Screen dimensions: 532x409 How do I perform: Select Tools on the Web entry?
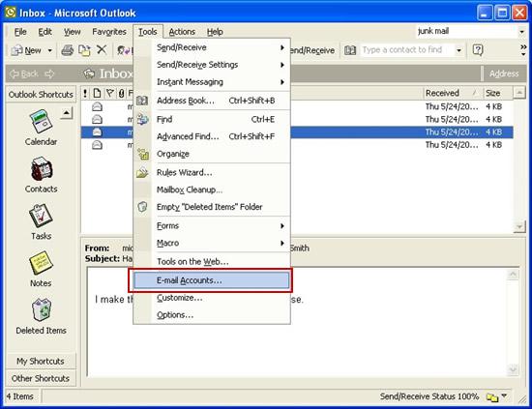point(212,261)
